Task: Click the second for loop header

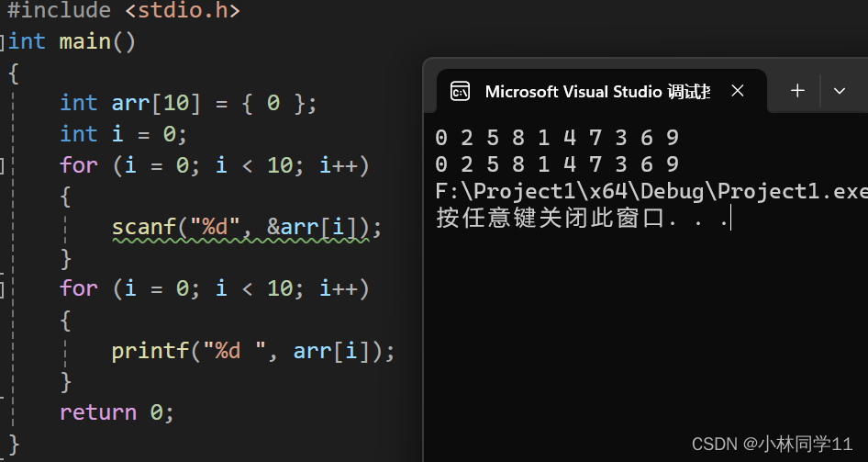Action: 214,289
